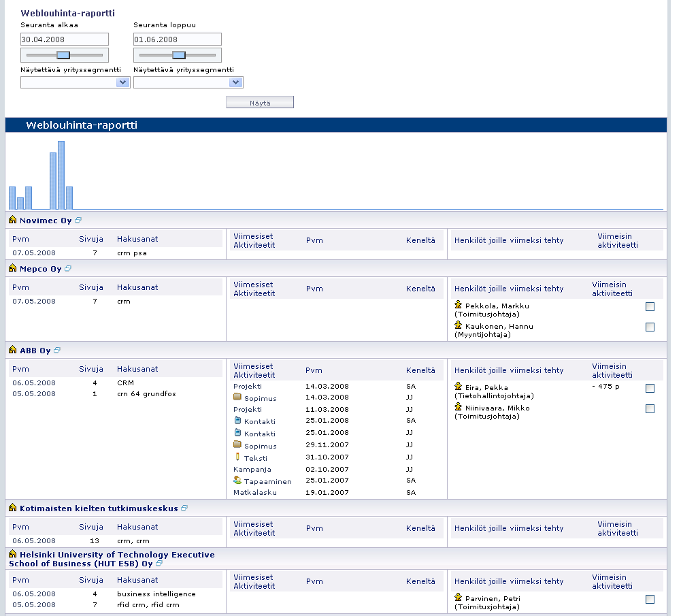
Task: Open Novimec Oy in a new window icon
Action: [x=78, y=221]
